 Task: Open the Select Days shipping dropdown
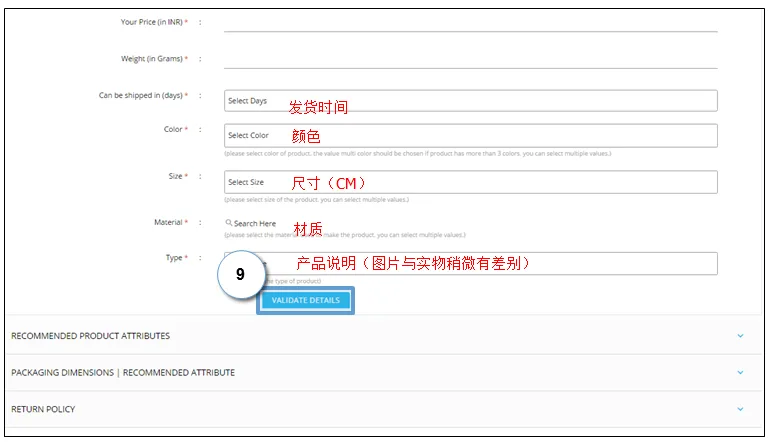[x=471, y=101]
